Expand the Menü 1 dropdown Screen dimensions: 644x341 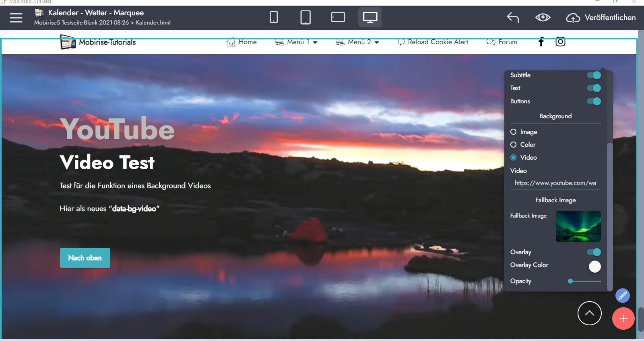(296, 42)
